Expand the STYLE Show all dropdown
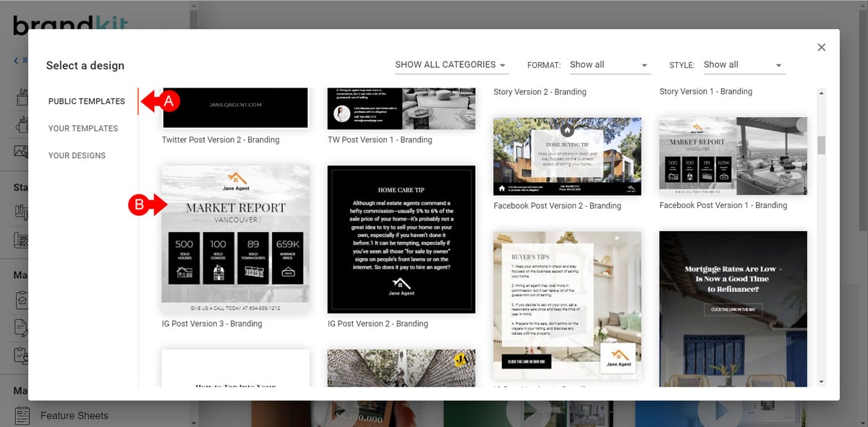This screenshot has width=868, height=427. tap(744, 64)
